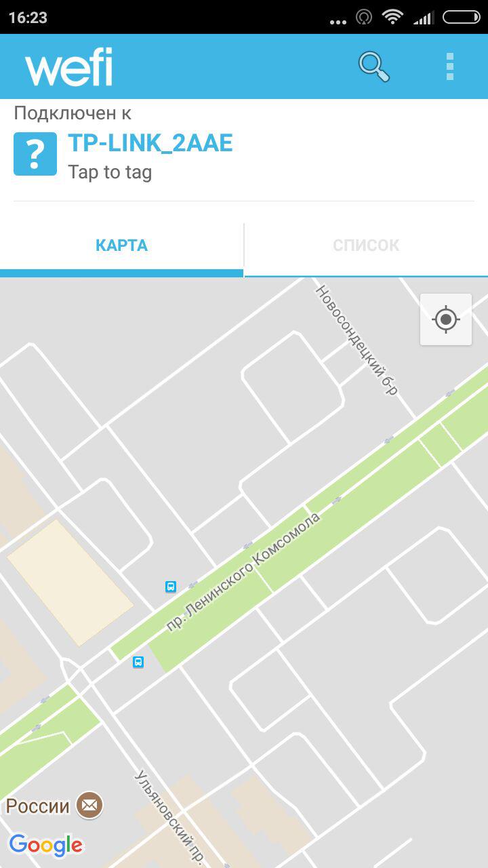This screenshot has width=488, height=868.
Task: Center map with my-location button
Action: [445, 319]
